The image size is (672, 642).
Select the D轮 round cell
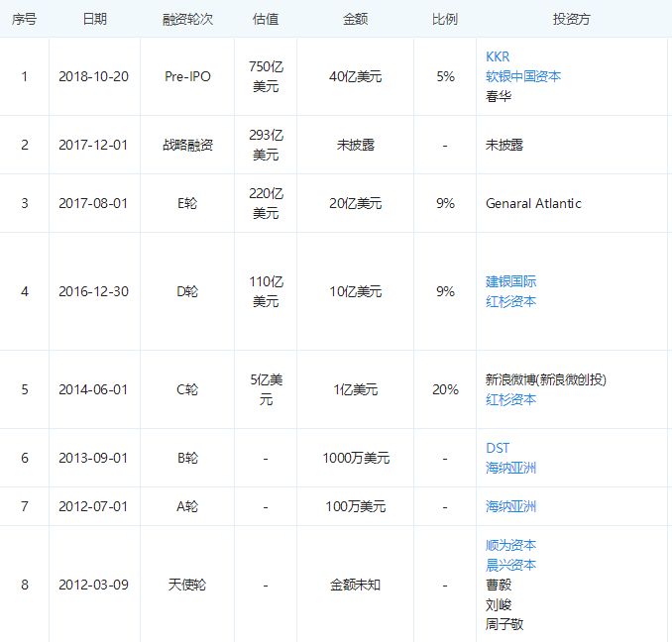(187, 291)
